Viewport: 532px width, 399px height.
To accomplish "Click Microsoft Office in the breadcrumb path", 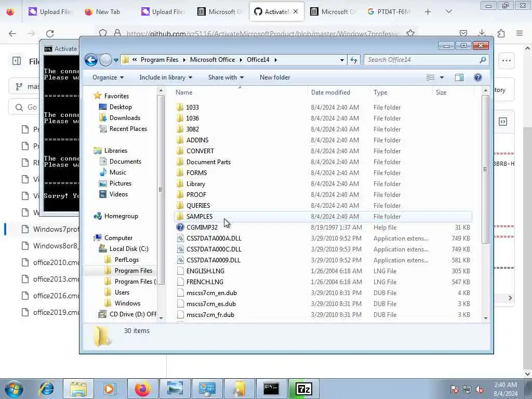I will [x=212, y=60].
